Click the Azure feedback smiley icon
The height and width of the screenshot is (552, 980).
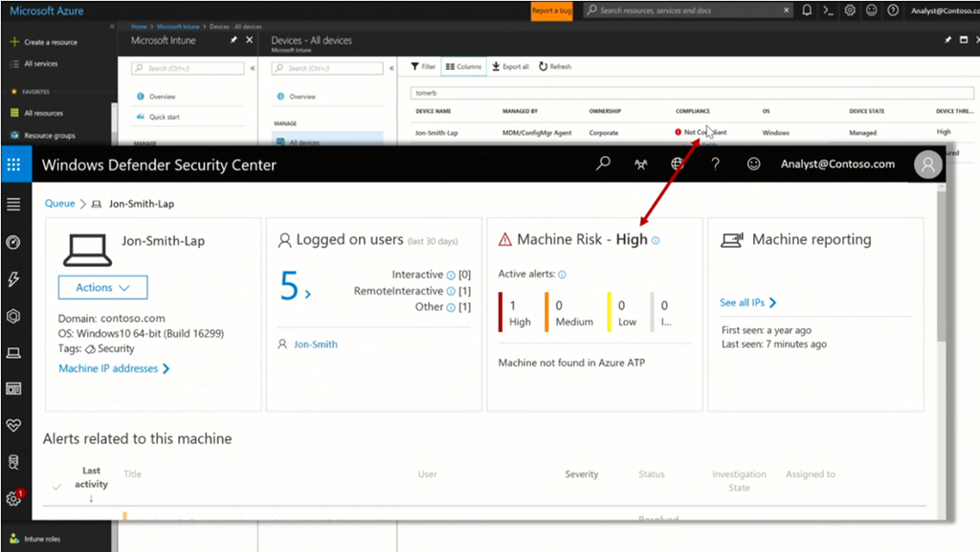click(871, 10)
